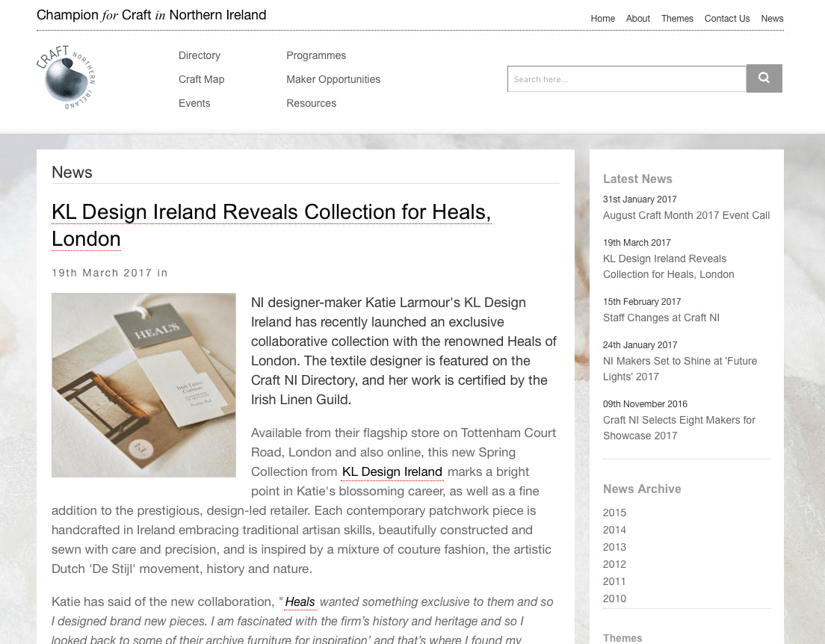This screenshot has height=644, width=825.
Task: Click the 'Latest News' sidebar heading
Action: tap(637, 179)
